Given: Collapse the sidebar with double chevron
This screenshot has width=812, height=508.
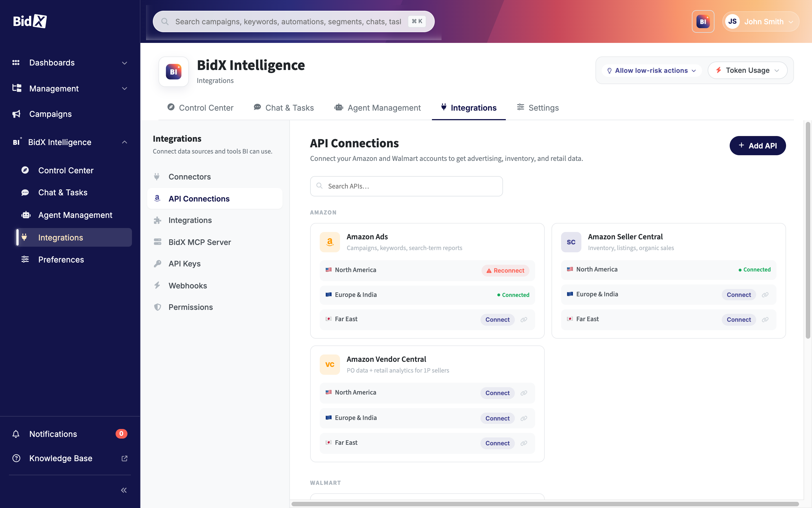Looking at the screenshot, I should click(x=124, y=490).
